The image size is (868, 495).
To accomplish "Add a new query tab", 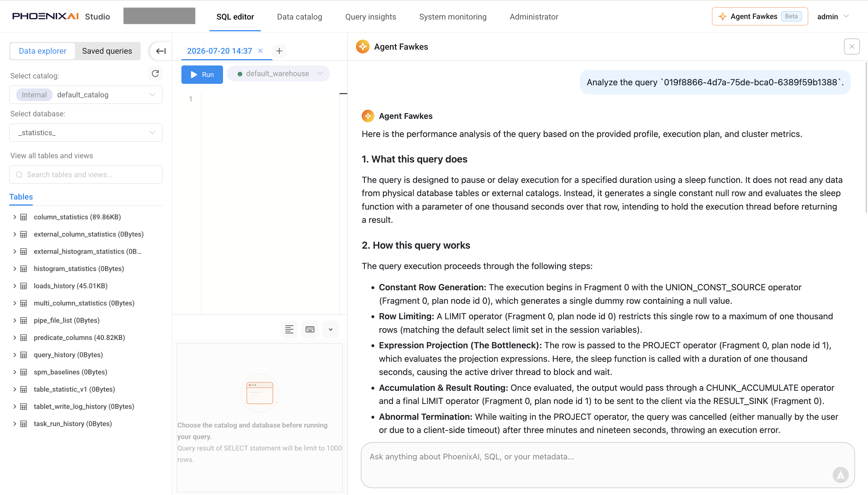I will tap(279, 51).
